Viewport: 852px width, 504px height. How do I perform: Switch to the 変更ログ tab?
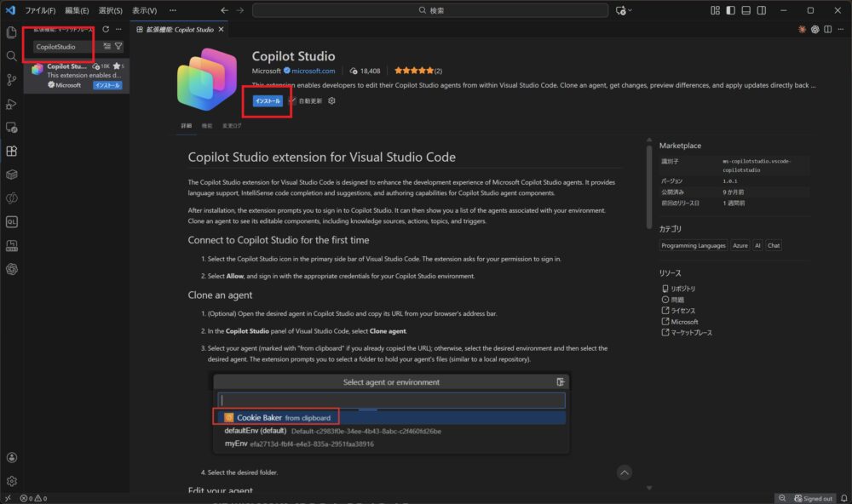(232, 126)
